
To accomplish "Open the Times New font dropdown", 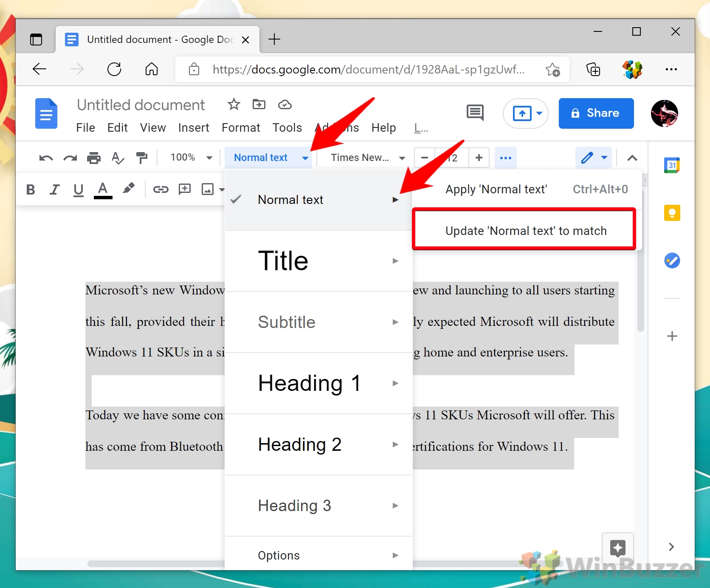I will coord(368,158).
